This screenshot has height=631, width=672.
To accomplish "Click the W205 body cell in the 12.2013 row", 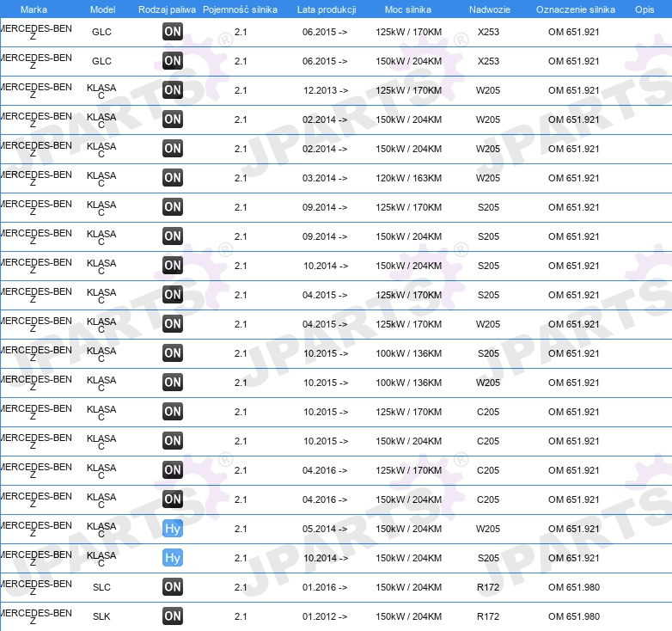I will pyautogui.click(x=488, y=90).
